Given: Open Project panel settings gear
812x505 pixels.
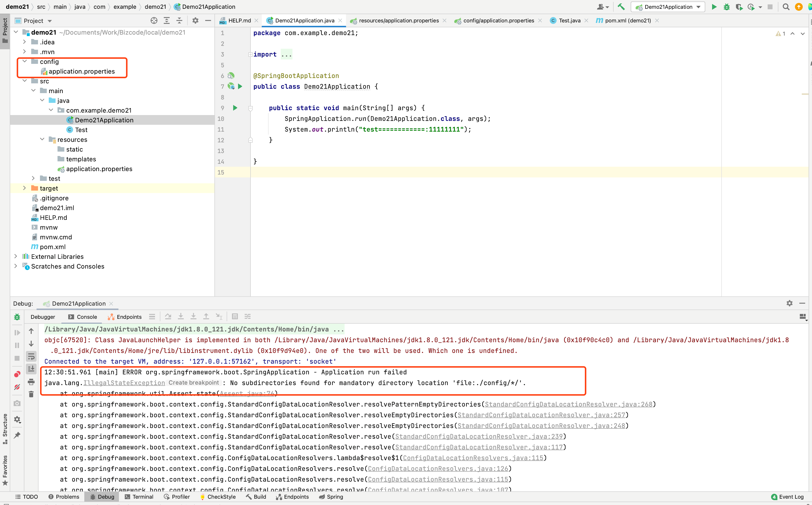Looking at the screenshot, I should click(x=195, y=21).
